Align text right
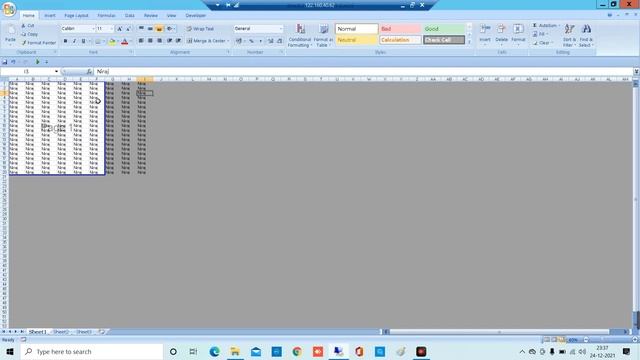Screen dimensions: 640x360 [159, 41]
